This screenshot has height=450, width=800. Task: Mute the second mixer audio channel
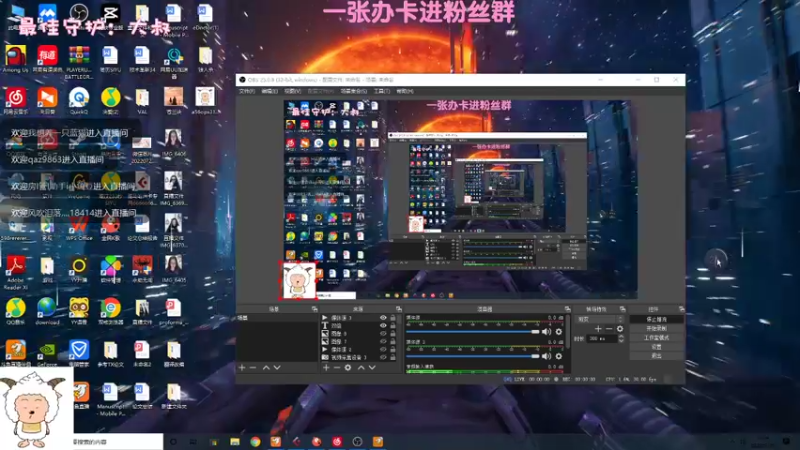coord(547,356)
